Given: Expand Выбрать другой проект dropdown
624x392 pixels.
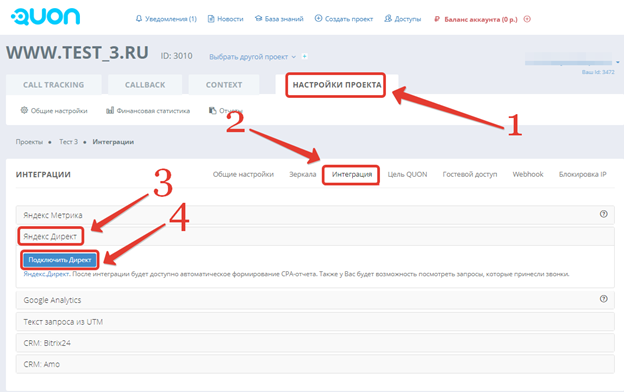Looking at the screenshot, I should point(252,57).
